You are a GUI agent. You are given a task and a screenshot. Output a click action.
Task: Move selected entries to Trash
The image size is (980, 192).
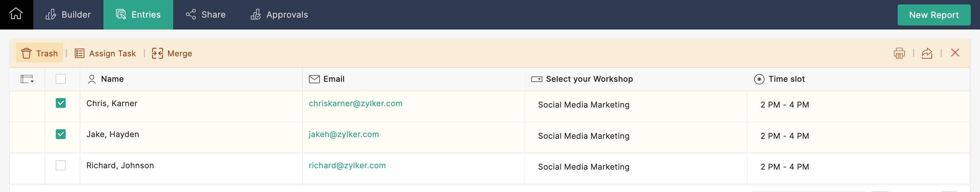point(39,53)
